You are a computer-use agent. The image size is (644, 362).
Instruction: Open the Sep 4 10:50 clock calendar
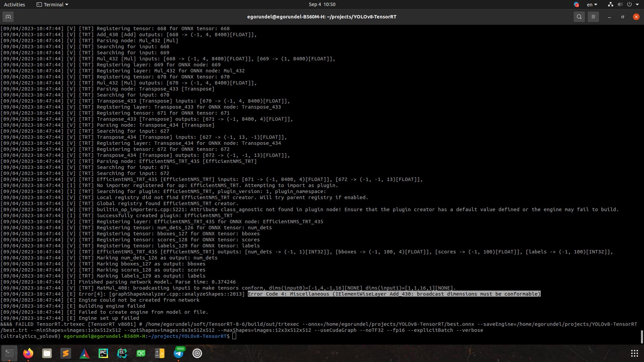322,4
